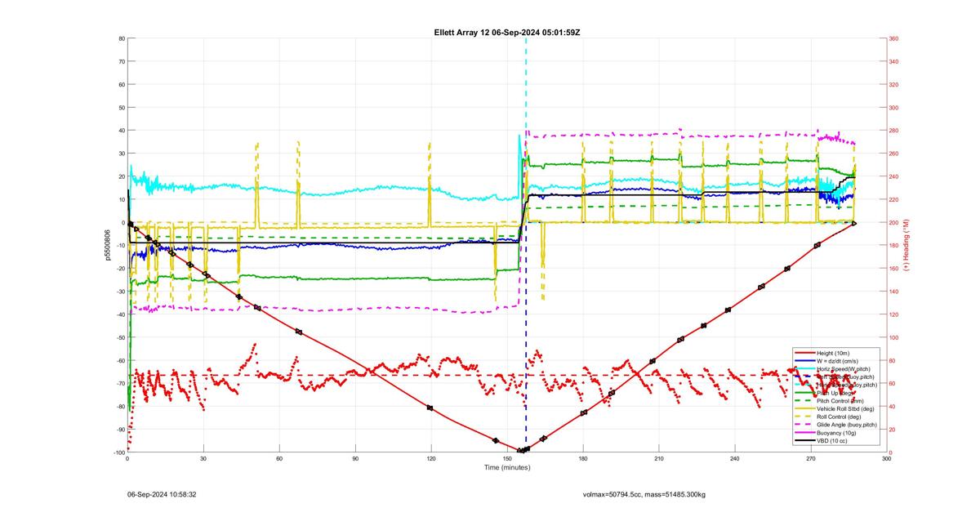The image size is (980, 508).
Task: Select the "Vehicle Roll Stbd (deg)" legend entry
Action: coord(847,409)
